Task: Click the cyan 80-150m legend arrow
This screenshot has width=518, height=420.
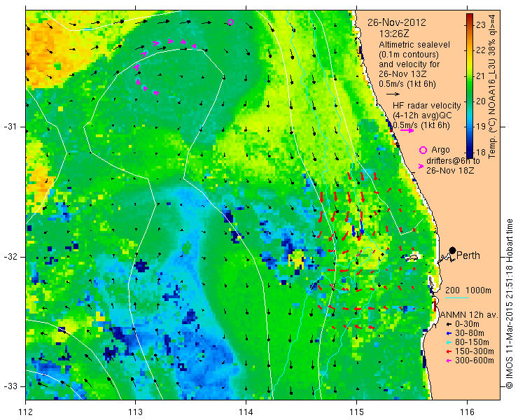Action: point(447,342)
